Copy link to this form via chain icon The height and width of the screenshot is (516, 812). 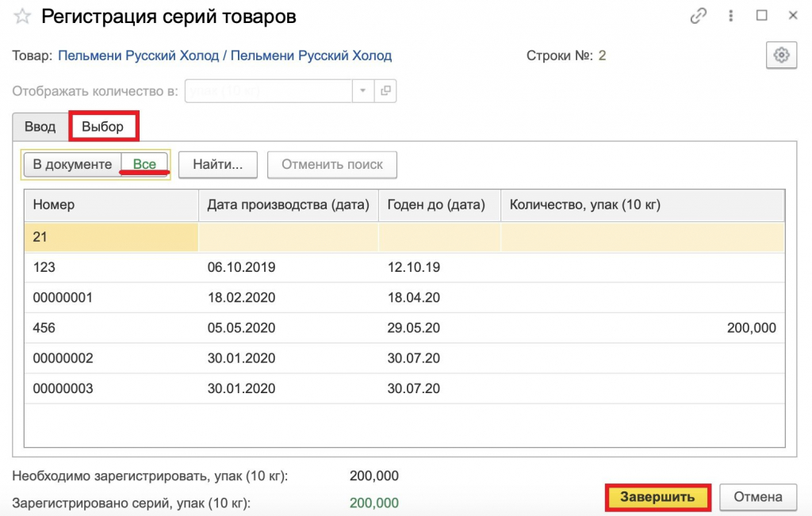698,16
